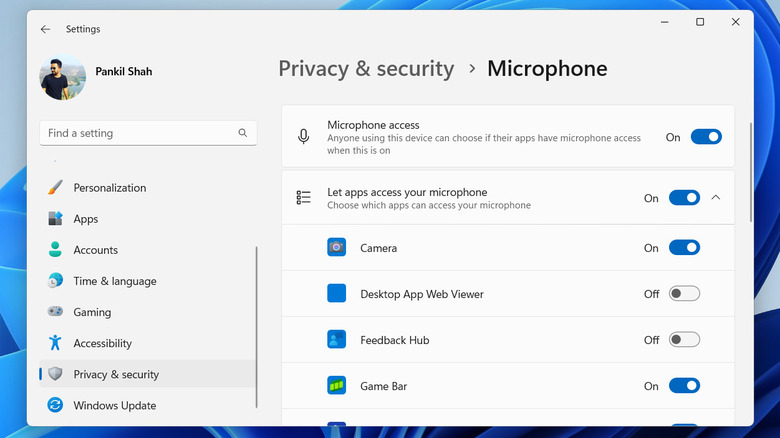Viewport: 780px width, 438px height.
Task: Click the Windows Update icon
Action: [x=55, y=405]
